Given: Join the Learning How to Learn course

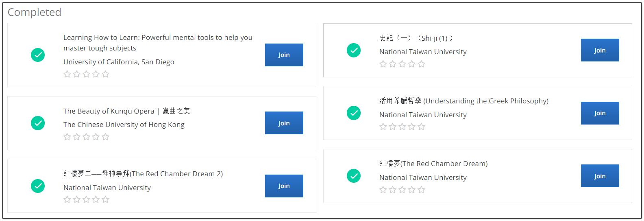Looking at the screenshot, I should [x=284, y=55].
